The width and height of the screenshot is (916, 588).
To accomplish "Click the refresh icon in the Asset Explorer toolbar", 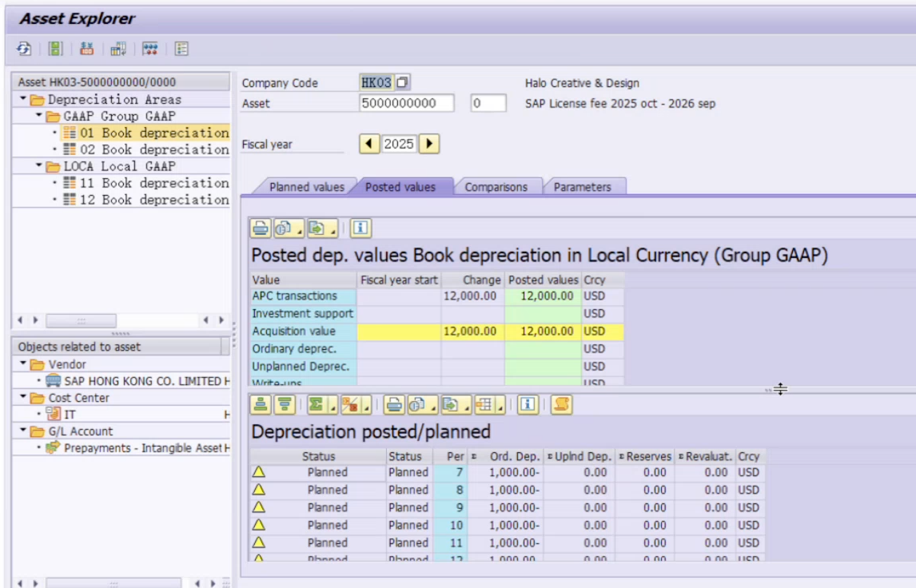I will [25, 50].
